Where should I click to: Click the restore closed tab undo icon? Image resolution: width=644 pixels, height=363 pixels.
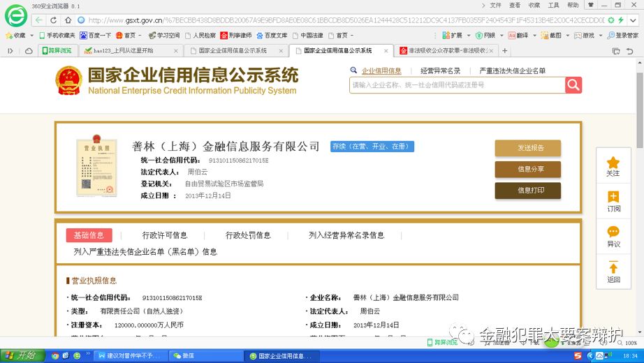[629, 51]
